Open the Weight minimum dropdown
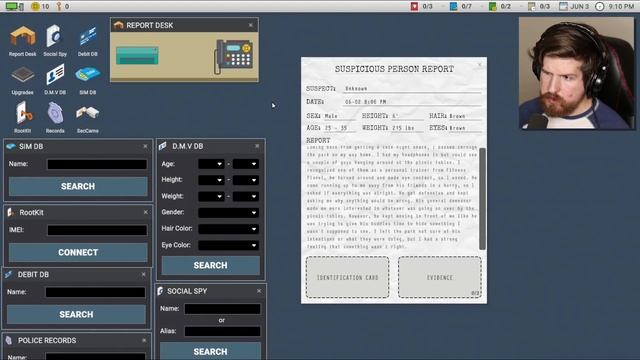Viewport: 640px width, 360px height. tap(211, 196)
